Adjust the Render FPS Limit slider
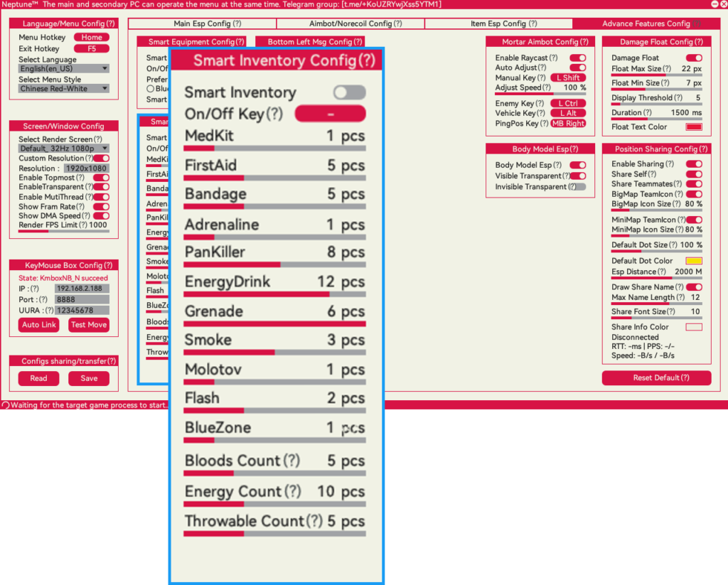The image size is (728, 585). click(x=64, y=231)
